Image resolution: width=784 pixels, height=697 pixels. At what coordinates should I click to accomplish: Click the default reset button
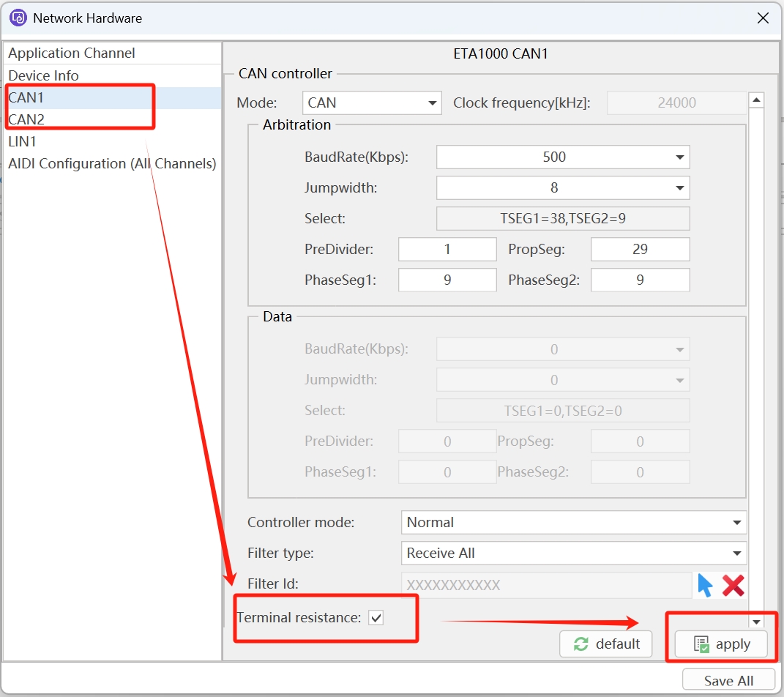point(607,644)
